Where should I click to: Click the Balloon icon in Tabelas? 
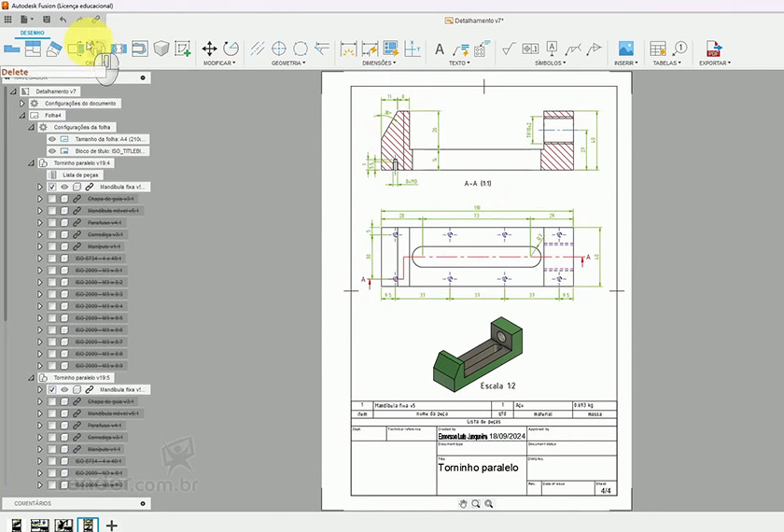680,48
